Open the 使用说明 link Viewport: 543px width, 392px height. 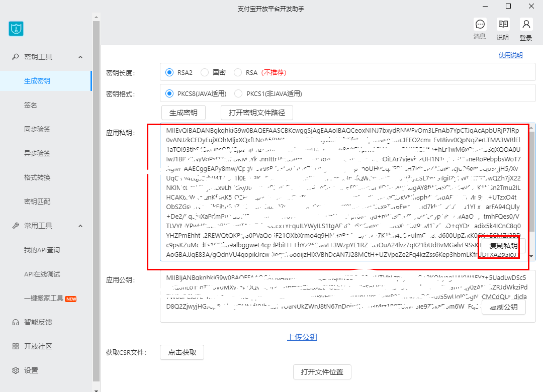point(510,55)
